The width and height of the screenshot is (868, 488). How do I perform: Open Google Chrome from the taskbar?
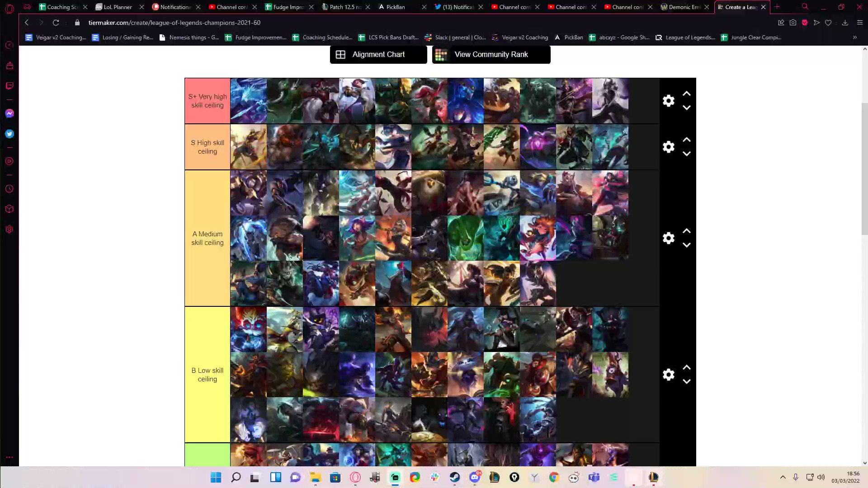point(554,477)
